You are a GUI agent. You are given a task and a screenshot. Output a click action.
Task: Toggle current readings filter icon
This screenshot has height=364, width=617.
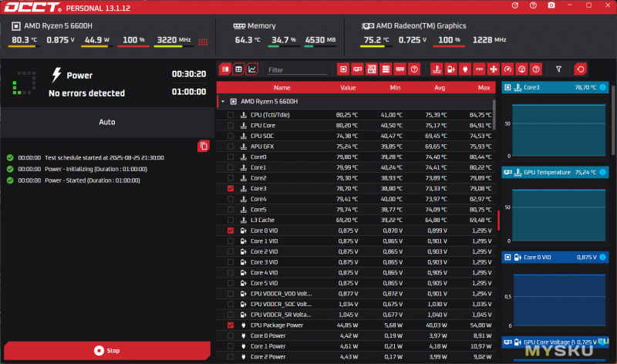(479, 69)
